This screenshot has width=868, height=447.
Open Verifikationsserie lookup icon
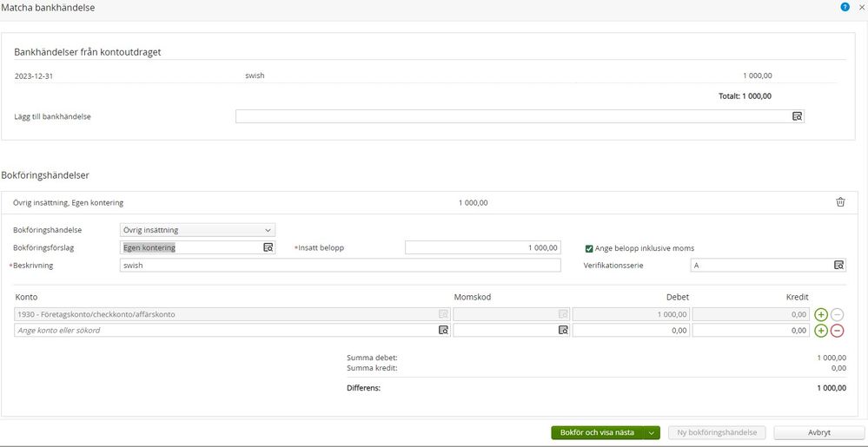tap(838, 265)
